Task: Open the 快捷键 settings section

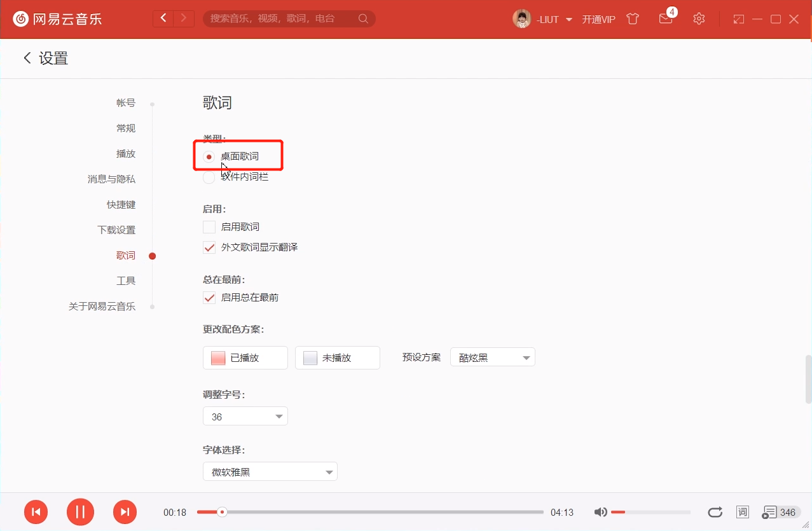Action: 121,204
